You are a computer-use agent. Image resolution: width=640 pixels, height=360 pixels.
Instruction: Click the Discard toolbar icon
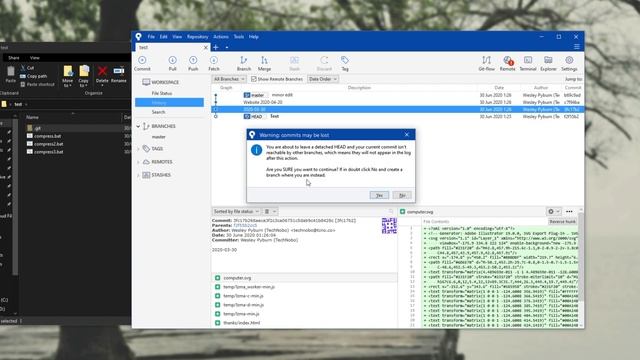click(x=324, y=64)
